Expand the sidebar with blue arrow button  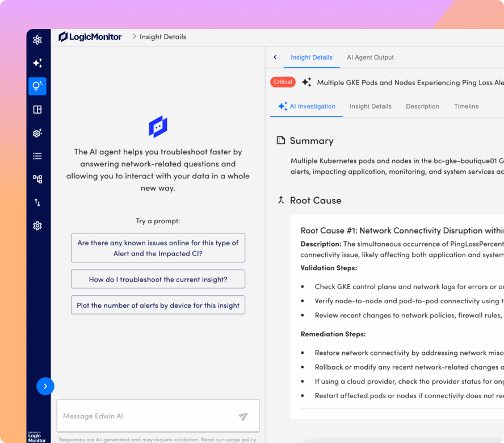click(x=45, y=386)
